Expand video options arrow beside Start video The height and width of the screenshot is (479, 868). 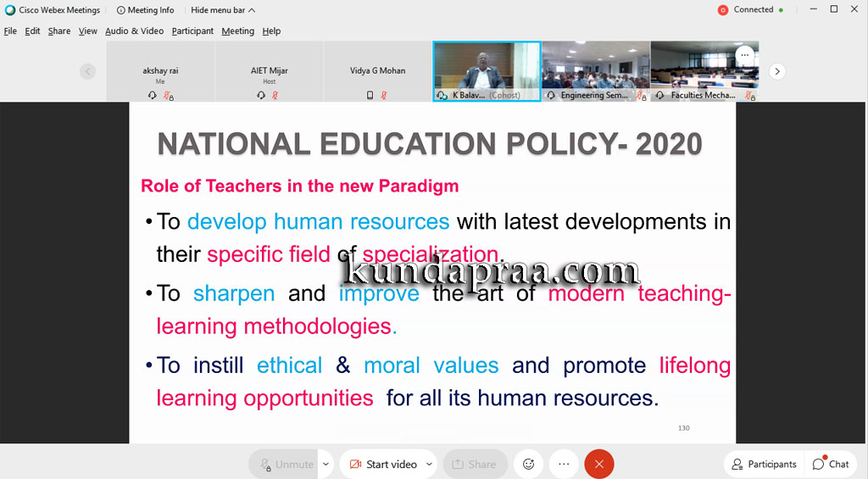429,464
